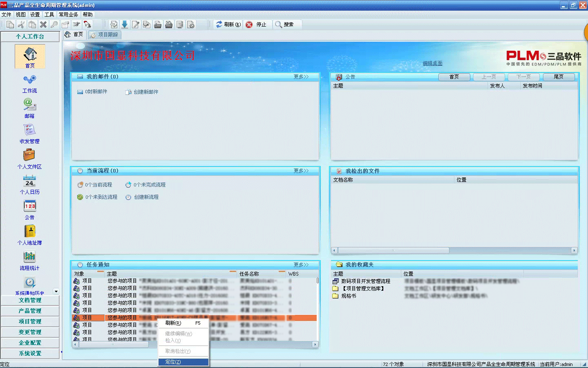Expand the 项目管理 sidebar section
The image size is (588, 368).
[30, 321]
